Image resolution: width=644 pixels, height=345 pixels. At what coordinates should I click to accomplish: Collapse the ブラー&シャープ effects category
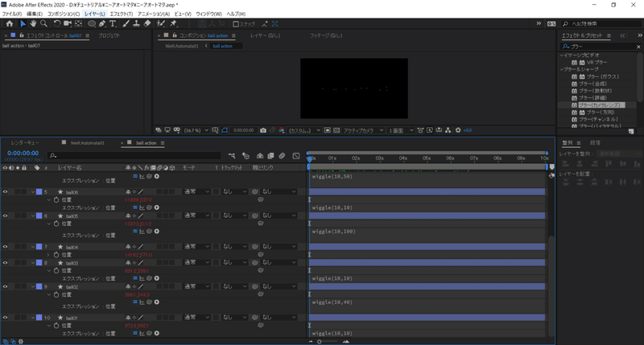pos(562,69)
